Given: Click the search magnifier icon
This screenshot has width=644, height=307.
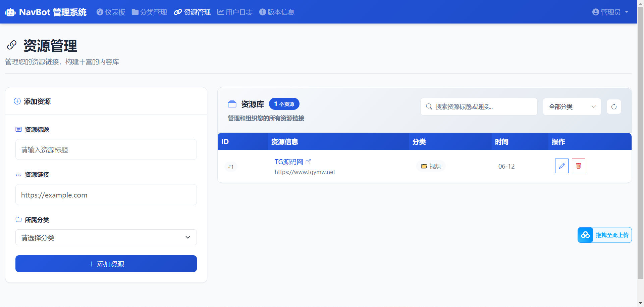Looking at the screenshot, I should [429, 107].
